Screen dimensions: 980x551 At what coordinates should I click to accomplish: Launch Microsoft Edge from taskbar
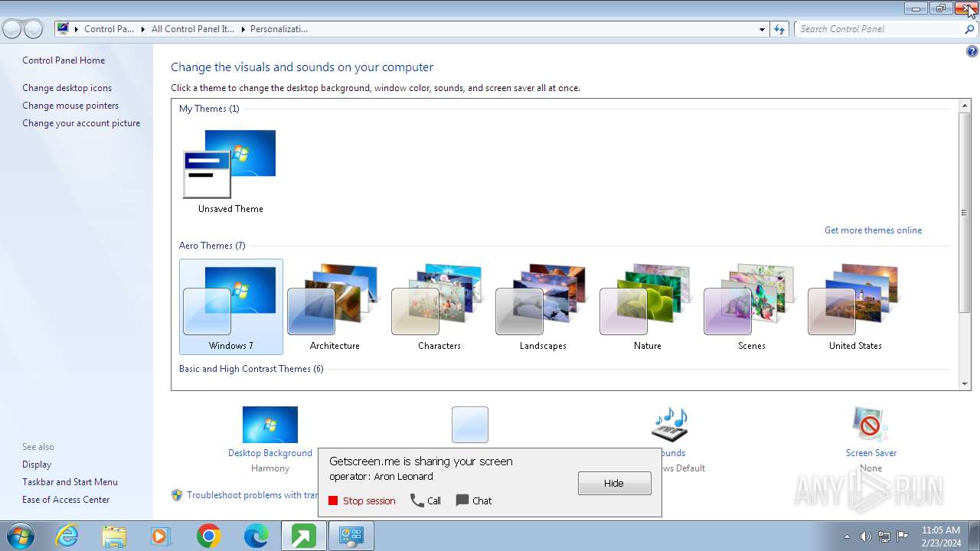coord(256,536)
